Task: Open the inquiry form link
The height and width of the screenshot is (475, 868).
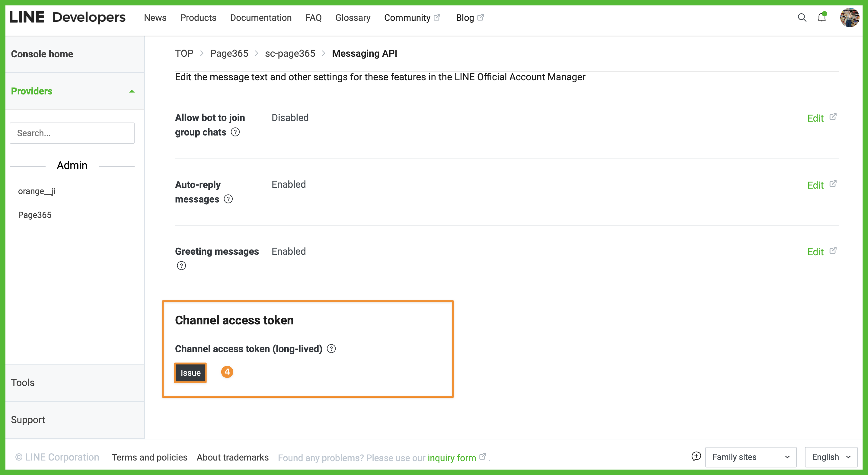Action: point(452,458)
